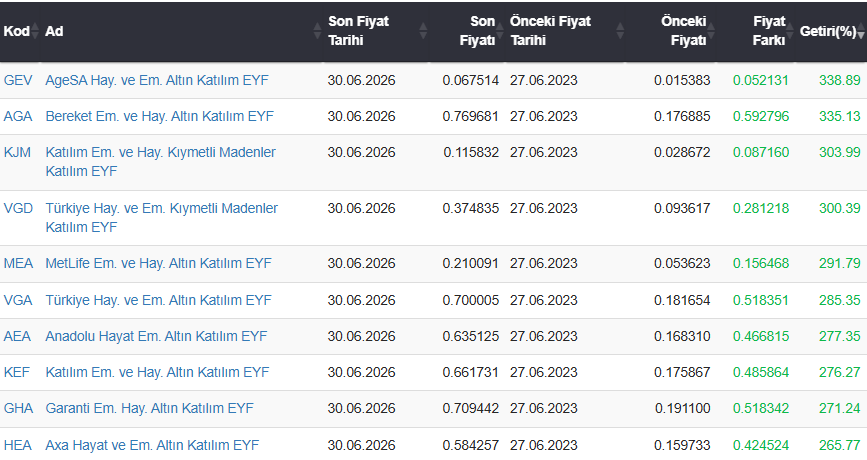Select GEV row date 27.06.2023
This screenshot has height=460, width=867.
click(544, 80)
